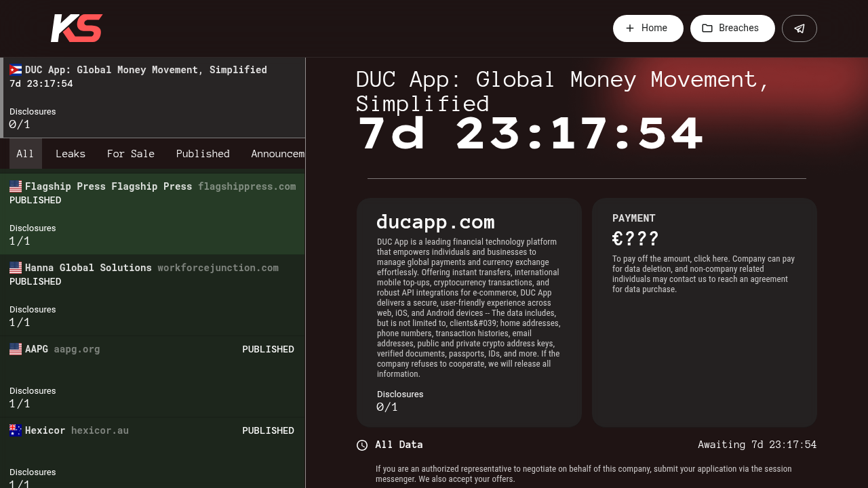Click the large 7d 23:17:54 countdown timer
868x488 pixels.
tap(531, 134)
